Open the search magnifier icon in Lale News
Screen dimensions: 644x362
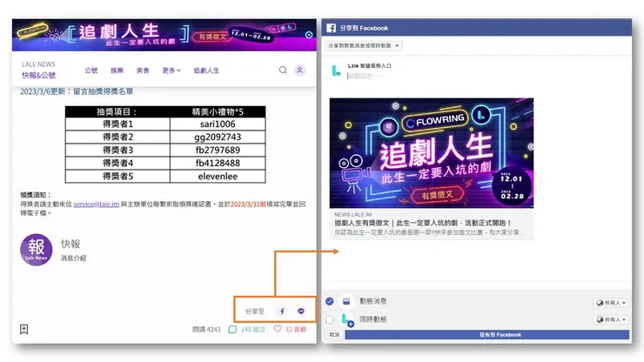click(x=283, y=70)
